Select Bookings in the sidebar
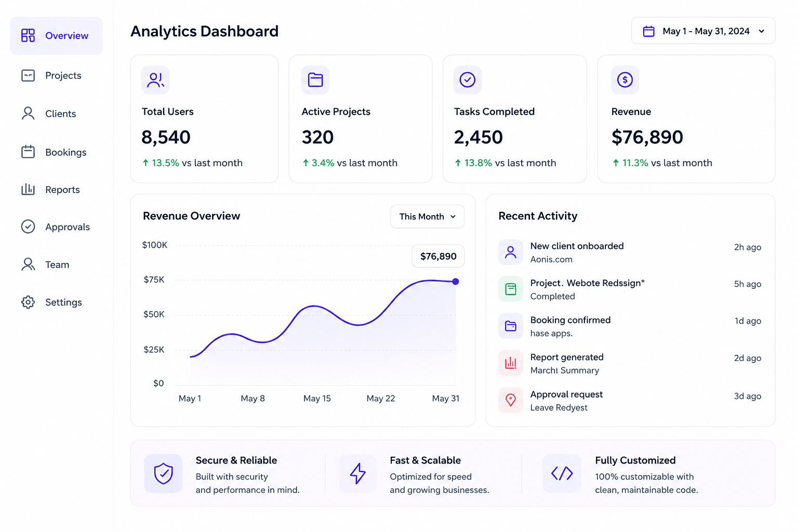The image size is (798, 532). [65, 152]
